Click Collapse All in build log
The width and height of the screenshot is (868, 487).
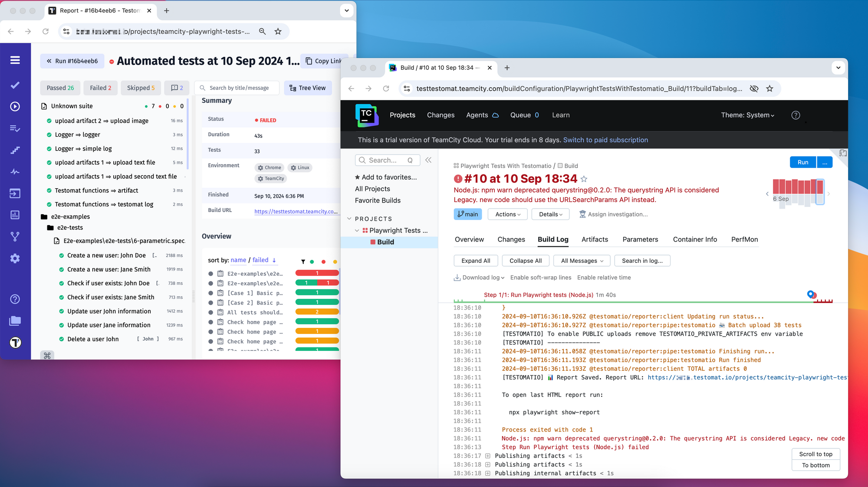pos(526,261)
